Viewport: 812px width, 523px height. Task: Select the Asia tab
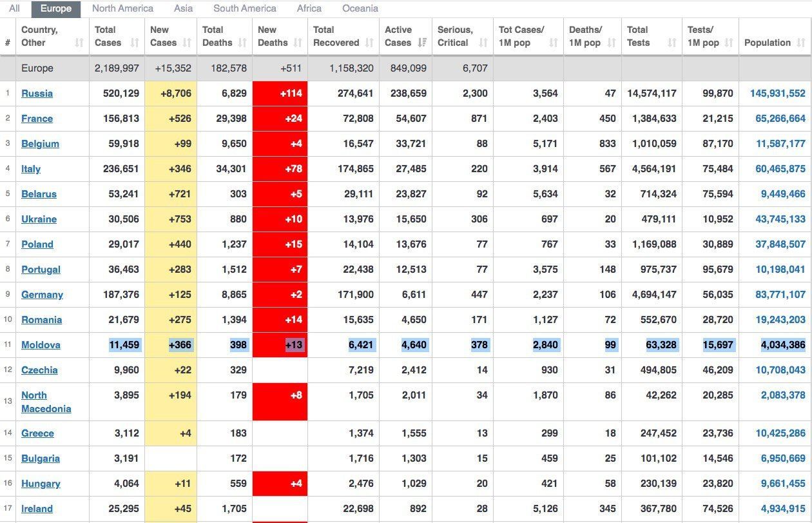point(183,8)
